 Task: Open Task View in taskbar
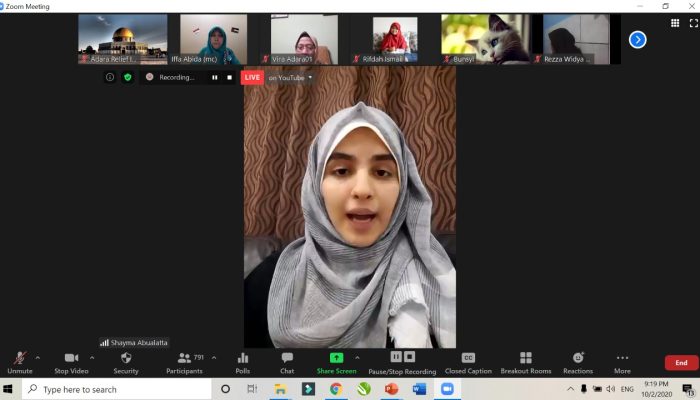click(x=252, y=389)
